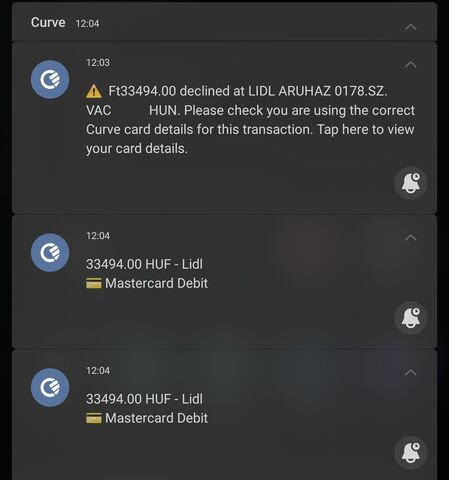Collapse the Curve notification group header

tap(410, 27)
